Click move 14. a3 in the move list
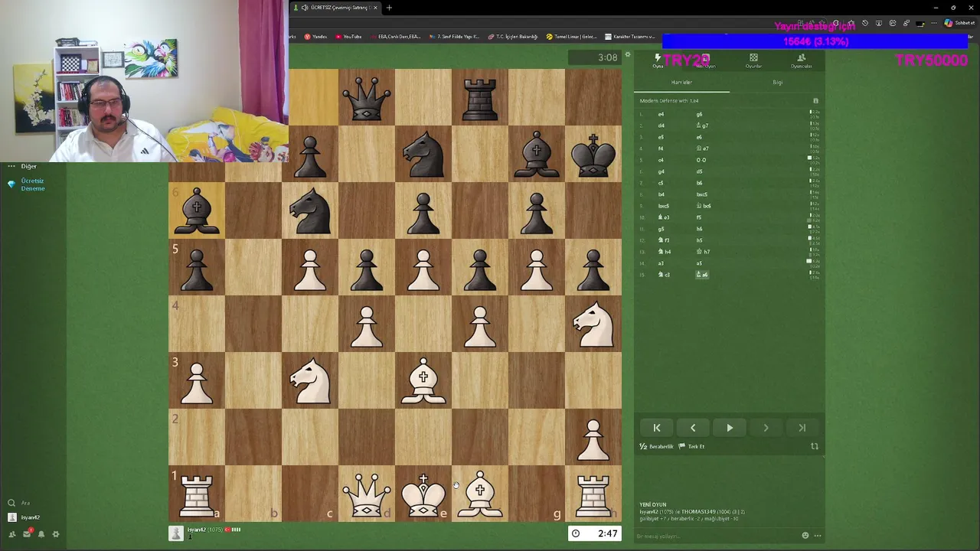 coord(661,263)
